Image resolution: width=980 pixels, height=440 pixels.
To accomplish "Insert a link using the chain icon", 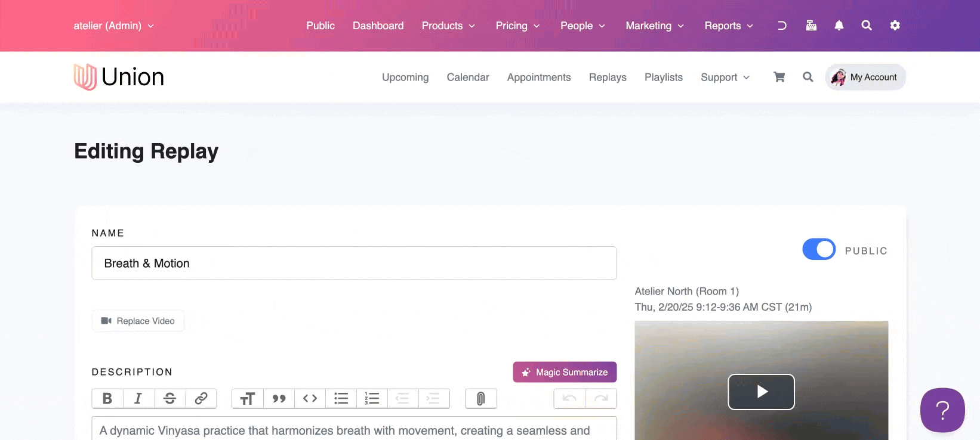I will tap(201, 398).
